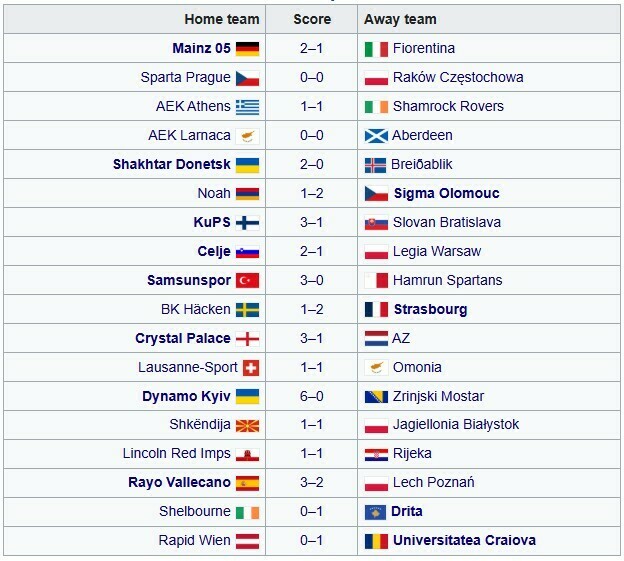Screen dimensions: 624x561
Task: Select the Home team column header
Action: click(x=222, y=19)
